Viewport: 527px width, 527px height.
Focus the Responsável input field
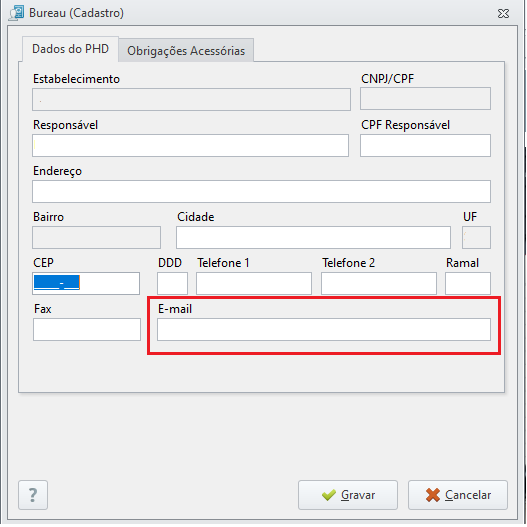click(191, 146)
